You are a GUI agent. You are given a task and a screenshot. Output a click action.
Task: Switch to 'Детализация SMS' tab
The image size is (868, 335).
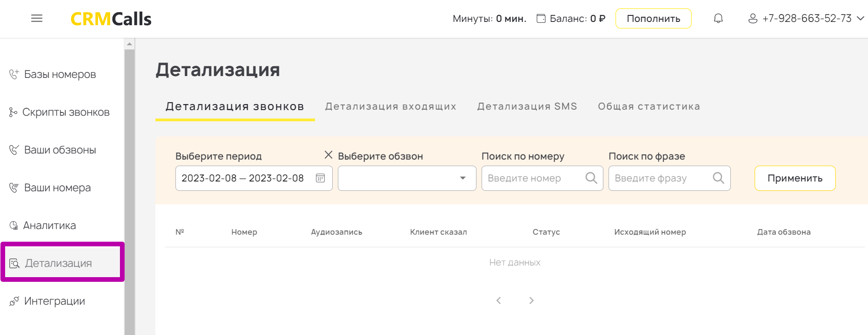(x=527, y=106)
